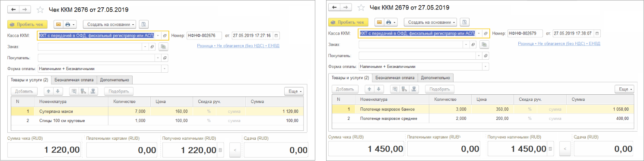Screen dimensions: 644x161
Task: Click barcode search icon in check 2676 table toolbar
Action: pos(74,91)
